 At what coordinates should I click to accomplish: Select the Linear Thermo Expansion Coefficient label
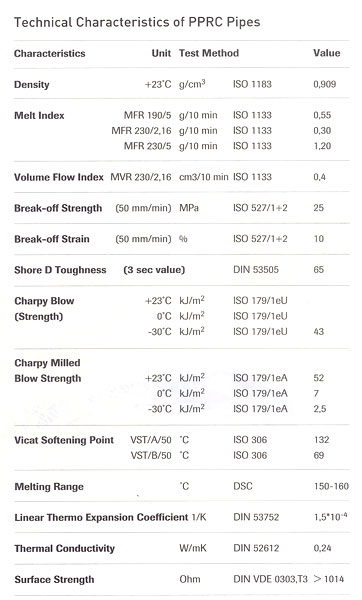tap(101, 517)
